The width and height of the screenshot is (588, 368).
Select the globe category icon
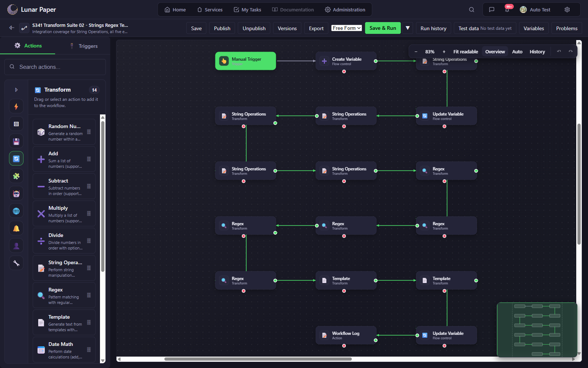coord(16,211)
